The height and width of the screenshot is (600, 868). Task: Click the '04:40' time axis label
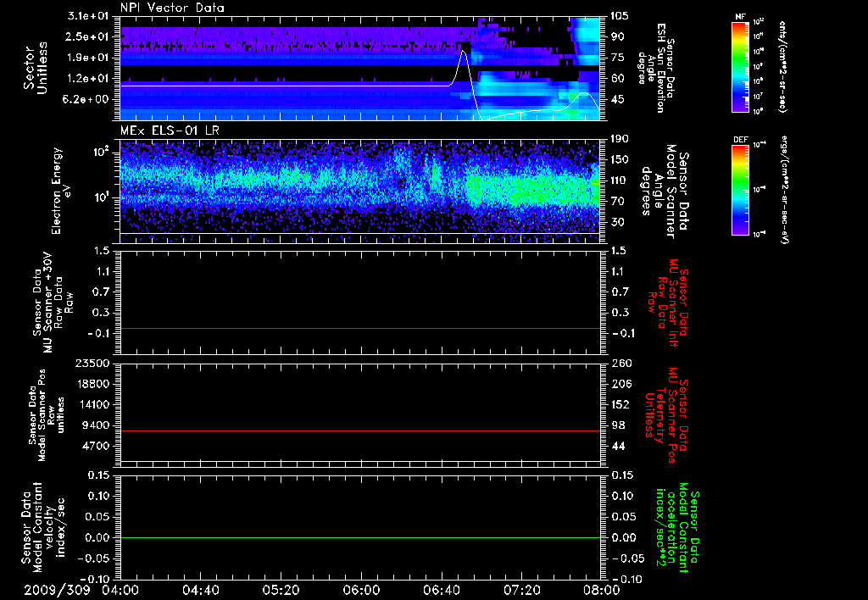point(200,590)
